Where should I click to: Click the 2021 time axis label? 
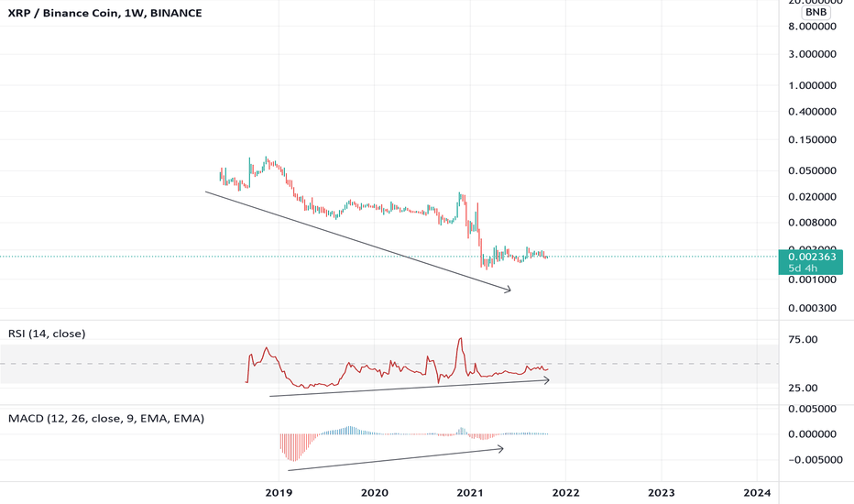(x=470, y=493)
